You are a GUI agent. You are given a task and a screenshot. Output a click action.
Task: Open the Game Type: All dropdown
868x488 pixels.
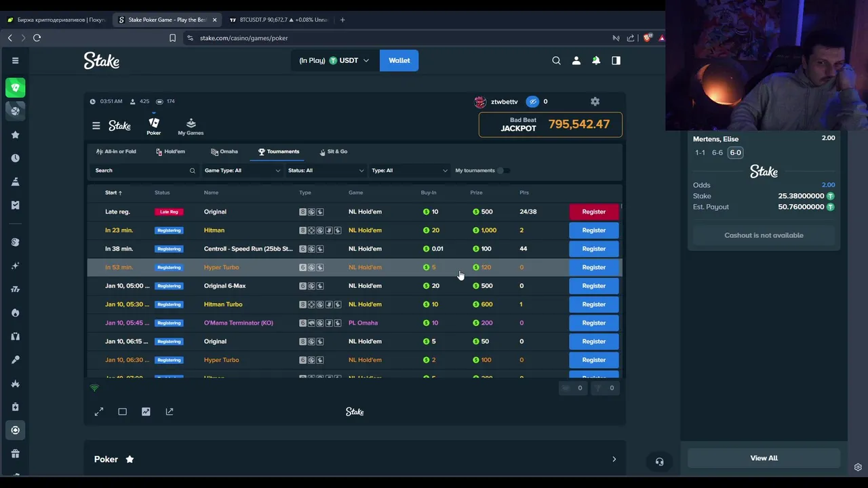pyautogui.click(x=242, y=171)
